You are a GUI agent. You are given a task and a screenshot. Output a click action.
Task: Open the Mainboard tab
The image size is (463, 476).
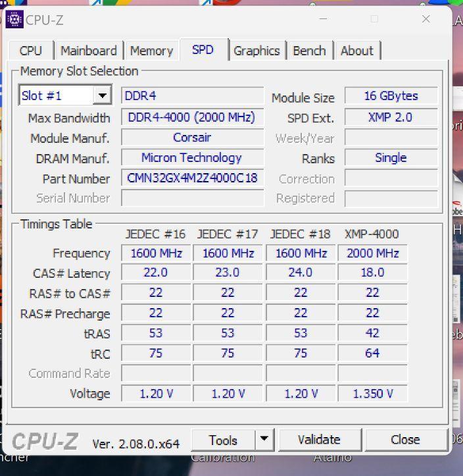89,51
